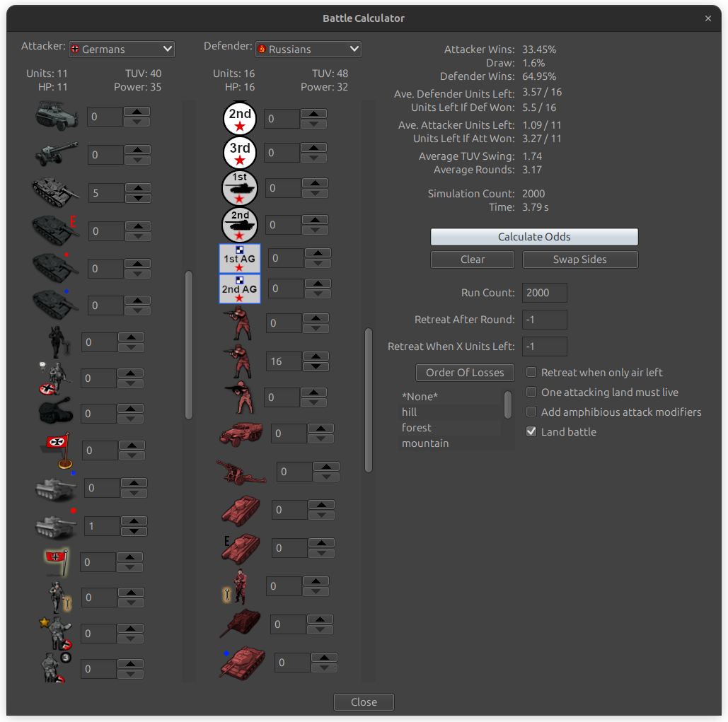Select the German halftrack unit icon
Screen dimensions: 728x722
click(x=57, y=116)
